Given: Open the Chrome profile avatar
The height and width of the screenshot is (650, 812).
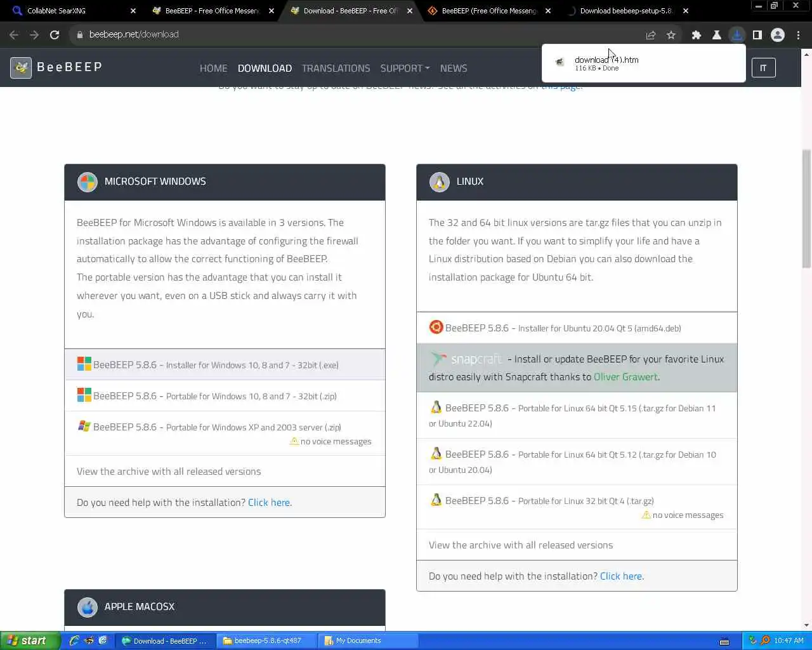Looking at the screenshot, I should pos(778,35).
